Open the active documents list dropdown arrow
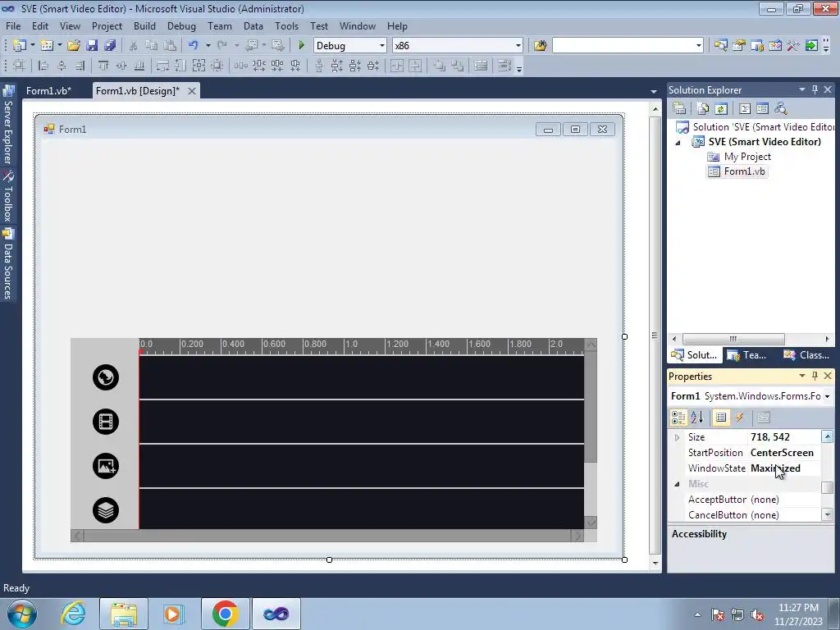This screenshot has width=840, height=630. coord(654,92)
